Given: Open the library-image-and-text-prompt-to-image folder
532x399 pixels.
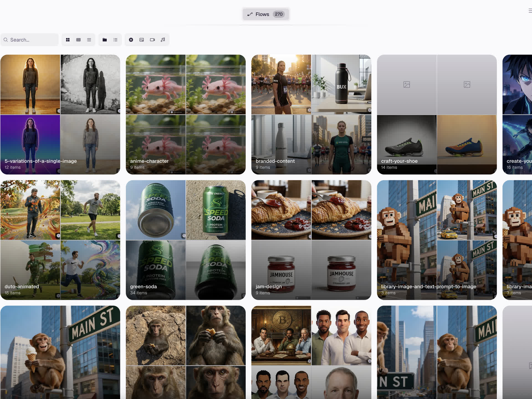Looking at the screenshot, I should click(x=437, y=240).
